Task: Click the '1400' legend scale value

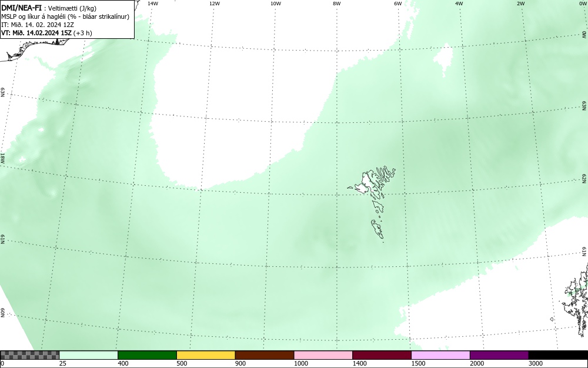Action: 360,363
